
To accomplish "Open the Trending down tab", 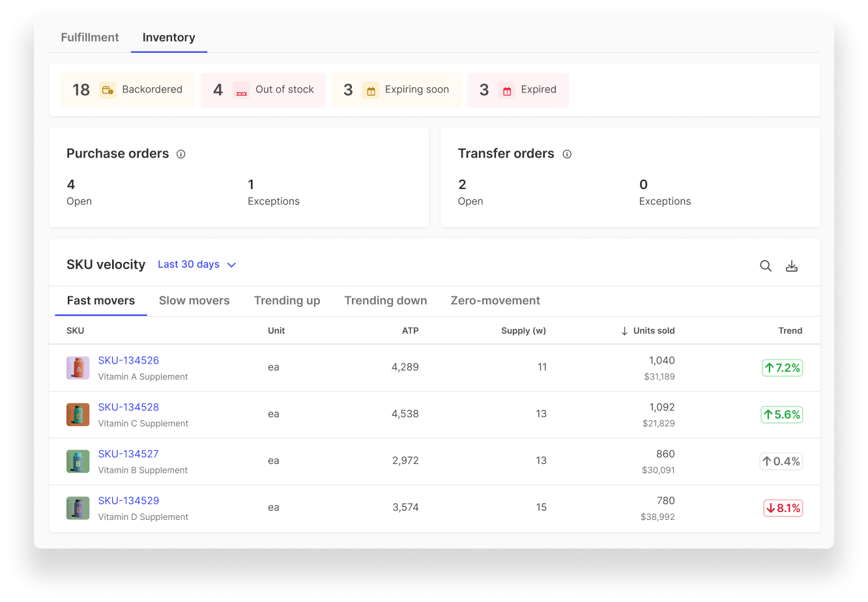I will [386, 301].
